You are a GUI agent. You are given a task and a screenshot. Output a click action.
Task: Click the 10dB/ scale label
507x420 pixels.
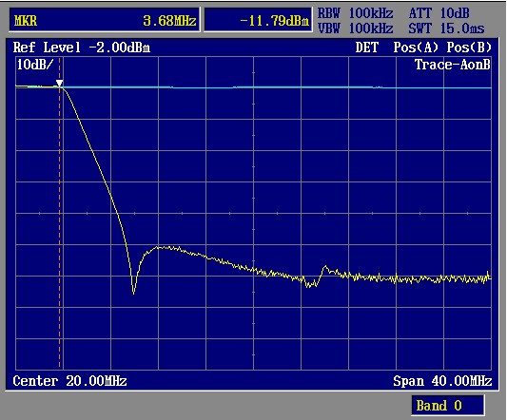(x=35, y=65)
